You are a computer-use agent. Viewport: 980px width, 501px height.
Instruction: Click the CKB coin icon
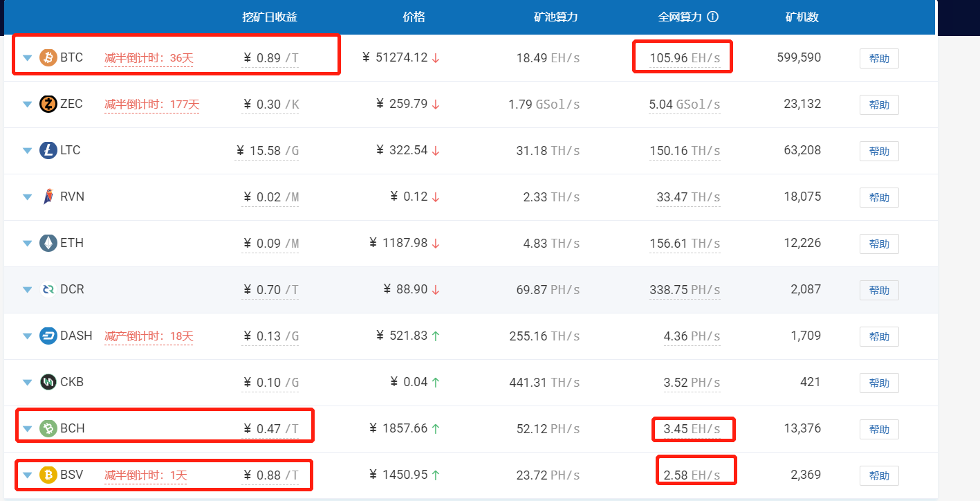(48, 382)
